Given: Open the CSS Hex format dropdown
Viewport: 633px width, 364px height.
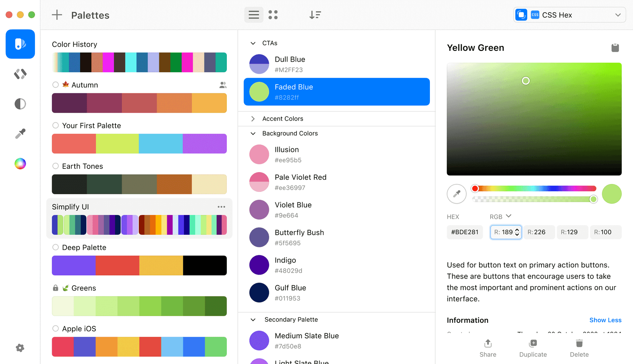Looking at the screenshot, I should point(570,15).
